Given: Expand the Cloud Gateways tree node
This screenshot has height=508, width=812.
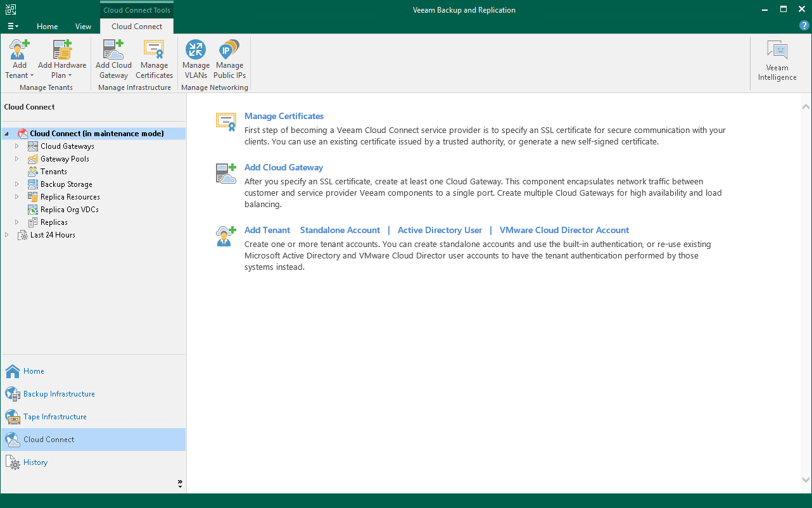Looking at the screenshot, I should point(17,146).
